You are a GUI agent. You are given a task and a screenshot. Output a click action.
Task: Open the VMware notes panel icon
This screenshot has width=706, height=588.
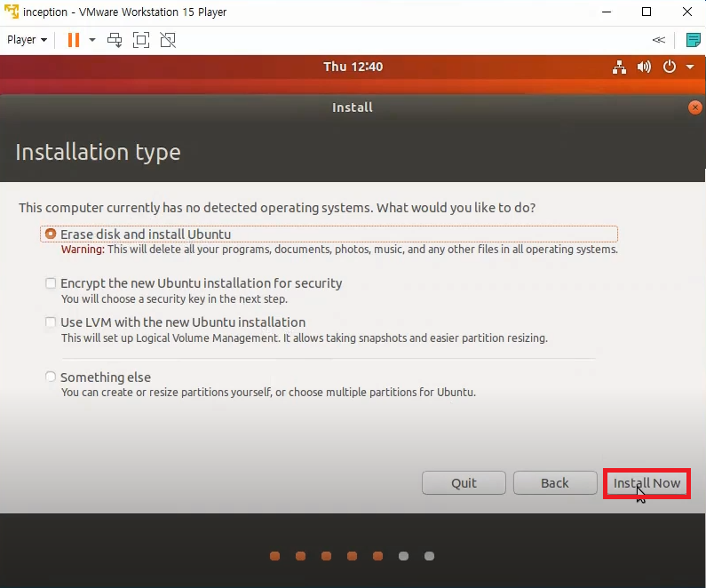pyautogui.click(x=693, y=40)
